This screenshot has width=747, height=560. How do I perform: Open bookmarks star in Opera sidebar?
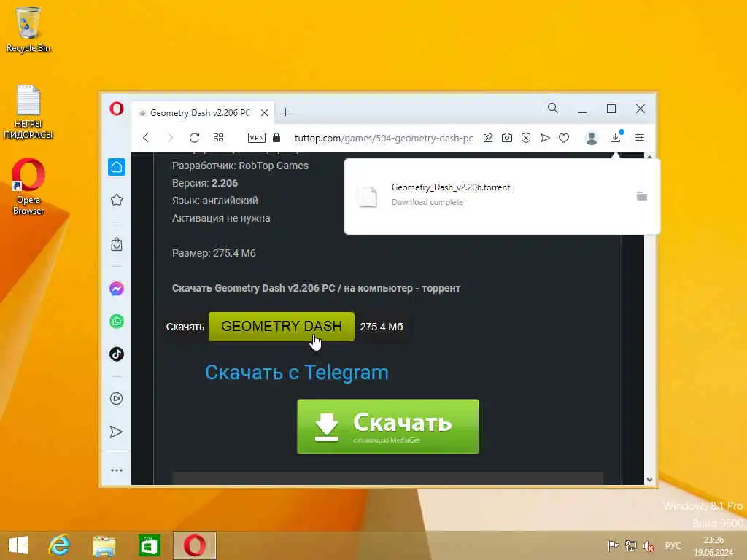[x=117, y=200]
